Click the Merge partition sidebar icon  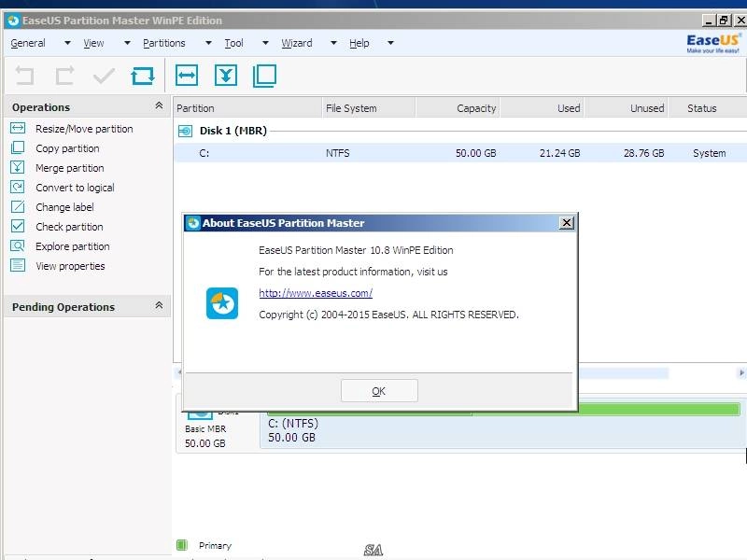tap(18, 167)
